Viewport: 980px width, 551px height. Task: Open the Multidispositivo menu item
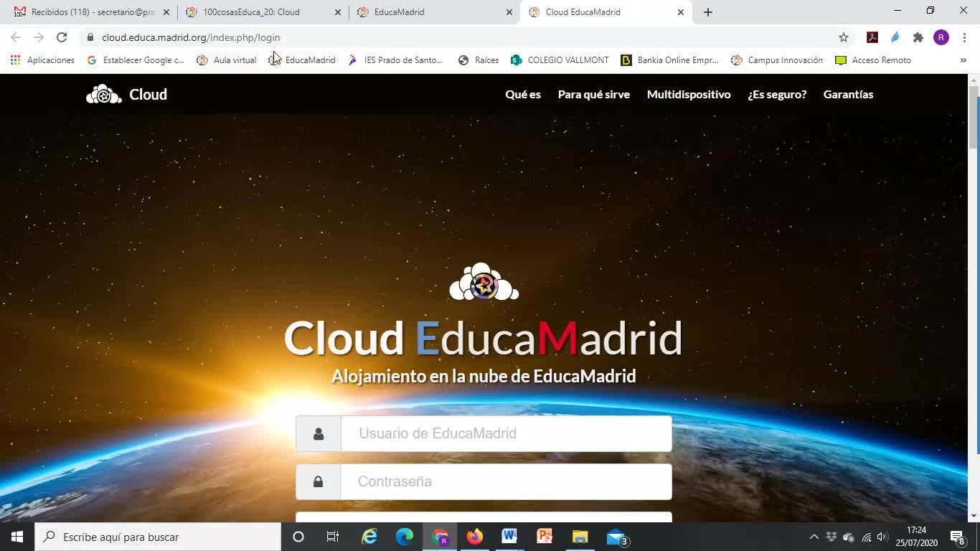tap(689, 94)
